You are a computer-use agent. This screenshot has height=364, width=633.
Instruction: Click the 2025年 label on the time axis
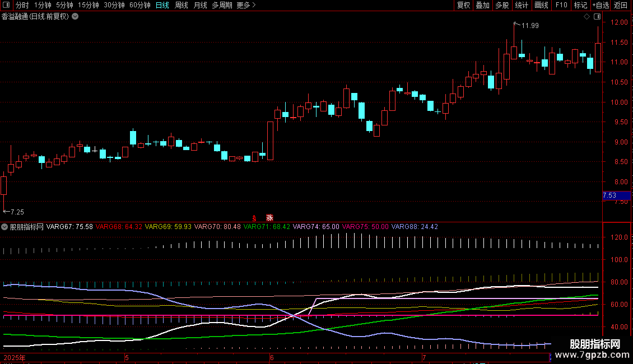point(14,358)
